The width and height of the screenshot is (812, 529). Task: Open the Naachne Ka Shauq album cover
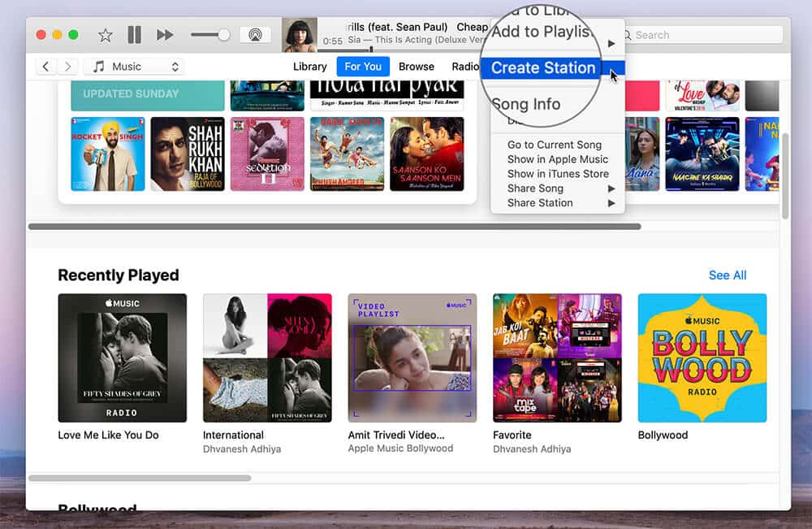[x=702, y=154]
